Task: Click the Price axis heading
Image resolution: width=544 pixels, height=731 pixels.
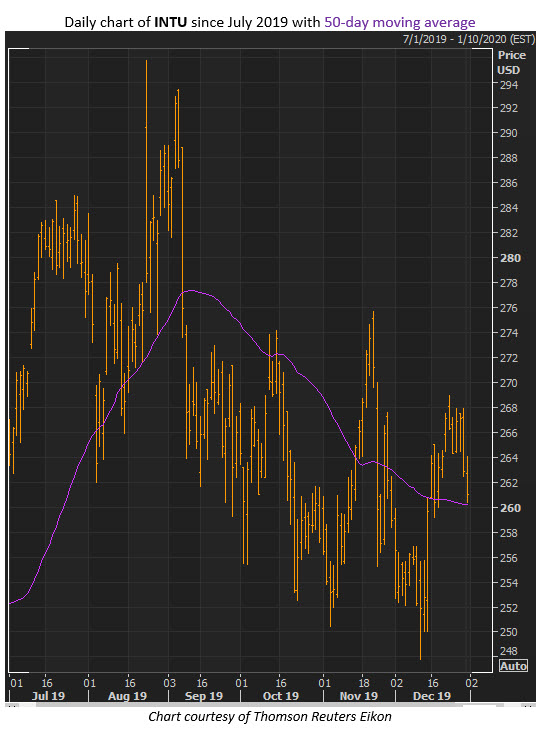Action: [512, 55]
